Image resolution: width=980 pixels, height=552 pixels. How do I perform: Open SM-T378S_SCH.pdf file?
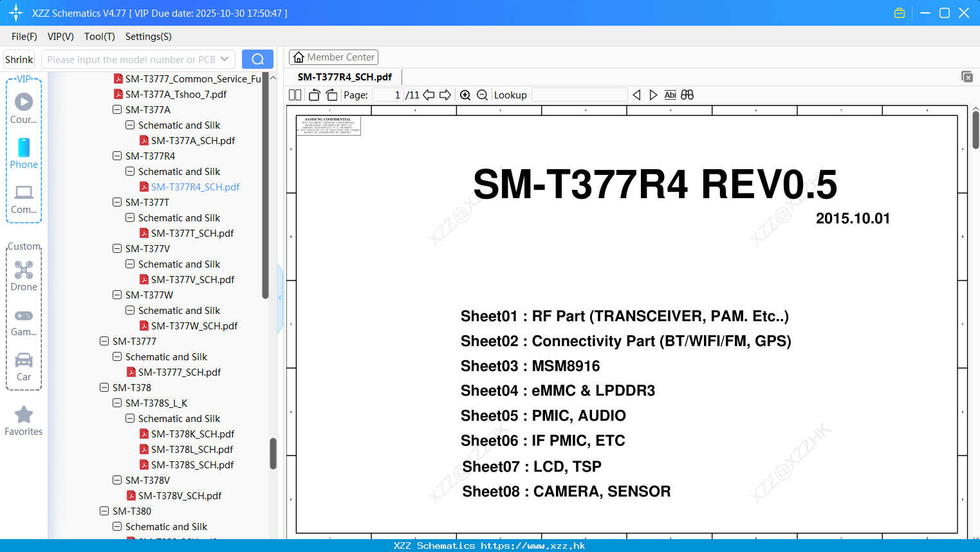pyautogui.click(x=187, y=465)
